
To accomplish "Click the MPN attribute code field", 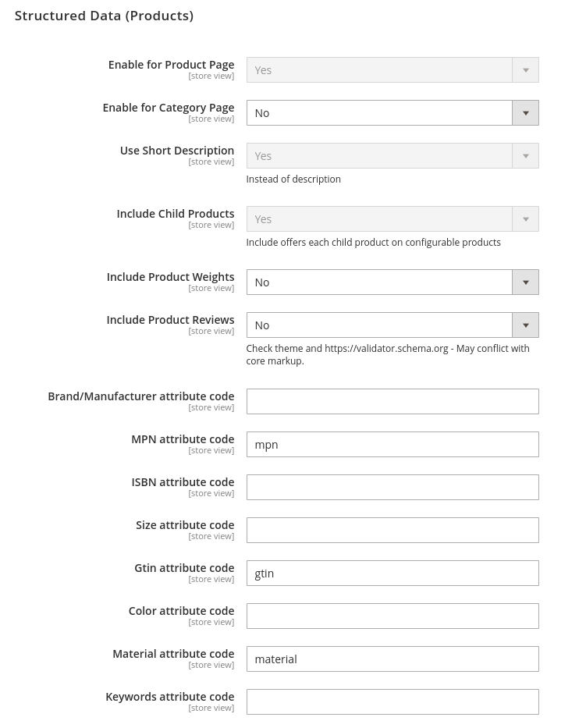I will coord(392,444).
